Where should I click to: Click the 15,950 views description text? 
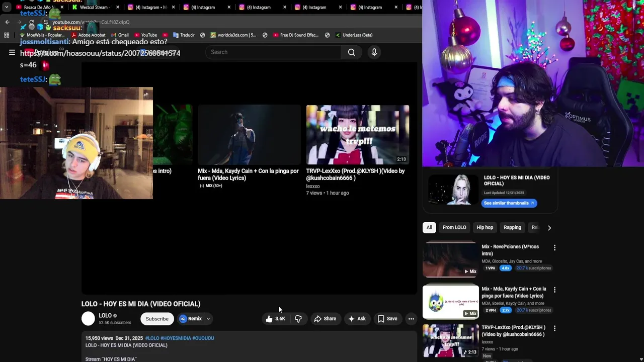99,338
